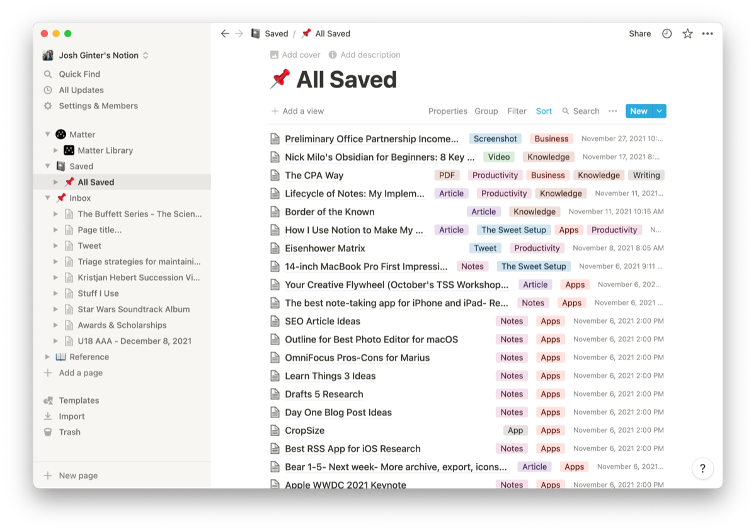Viewport: 756px width, 532px height.
Task: Open Eisenhower Matrix entry
Action: [x=325, y=248]
